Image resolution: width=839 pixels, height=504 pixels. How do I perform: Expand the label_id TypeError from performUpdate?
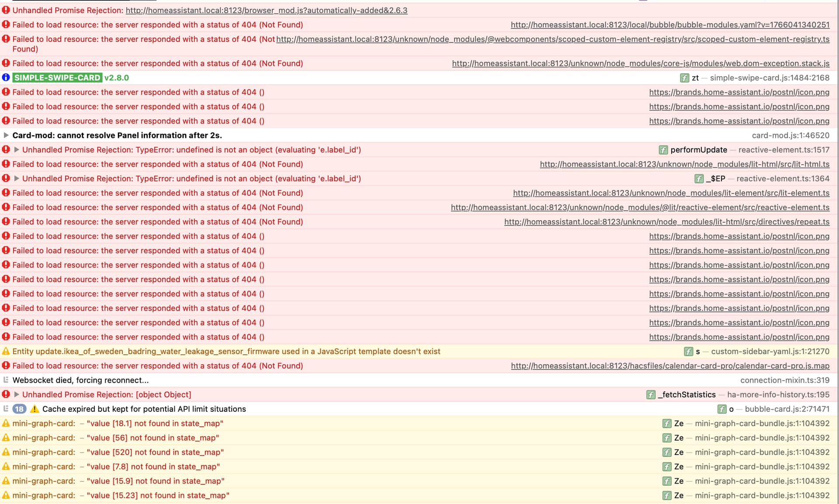pyautogui.click(x=17, y=150)
